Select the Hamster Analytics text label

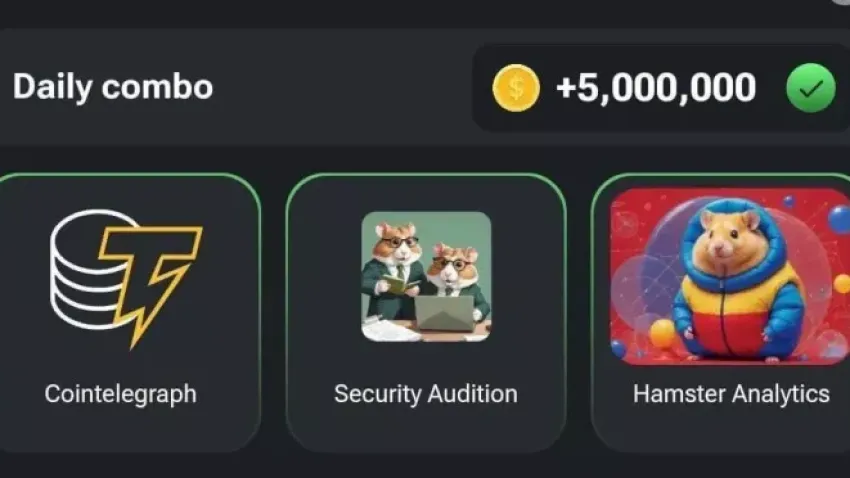pyautogui.click(x=731, y=393)
